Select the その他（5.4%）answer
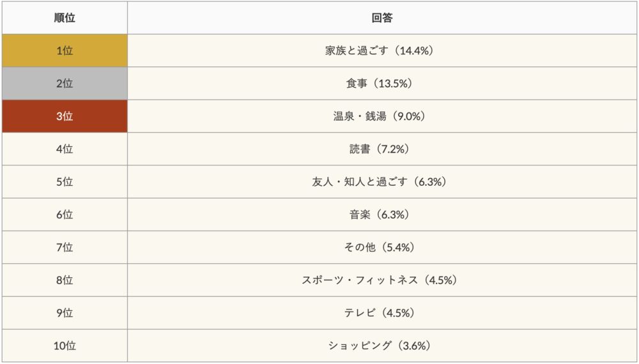Image resolution: width=639 pixels, height=364 pixels. [382, 247]
